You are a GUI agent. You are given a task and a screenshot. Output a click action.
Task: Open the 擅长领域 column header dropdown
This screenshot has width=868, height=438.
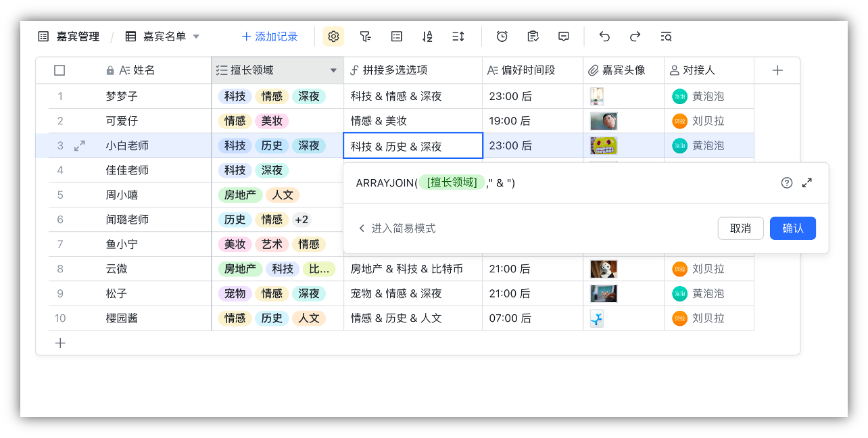point(333,70)
